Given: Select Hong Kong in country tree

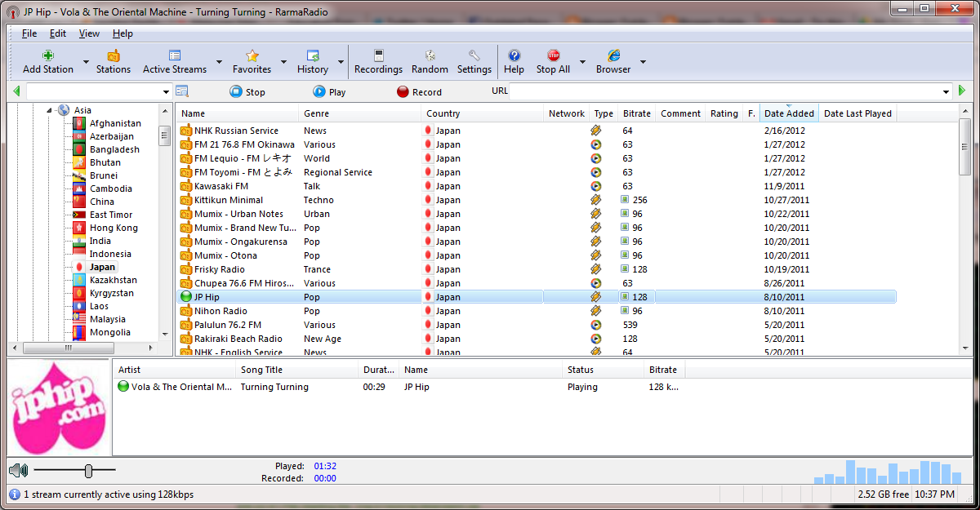Looking at the screenshot, I should [114, 228].
